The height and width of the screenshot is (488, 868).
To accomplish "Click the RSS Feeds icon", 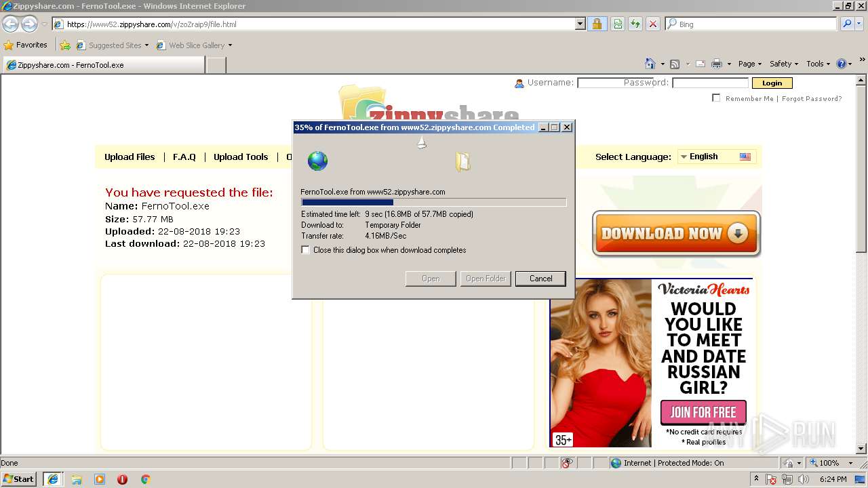I will click(675, 64).
